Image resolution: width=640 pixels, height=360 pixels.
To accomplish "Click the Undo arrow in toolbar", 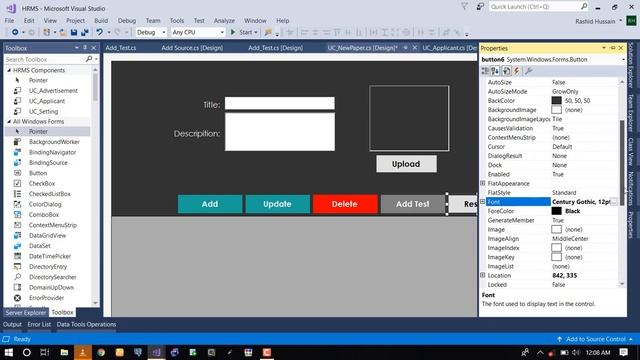I will pos(100,32).
